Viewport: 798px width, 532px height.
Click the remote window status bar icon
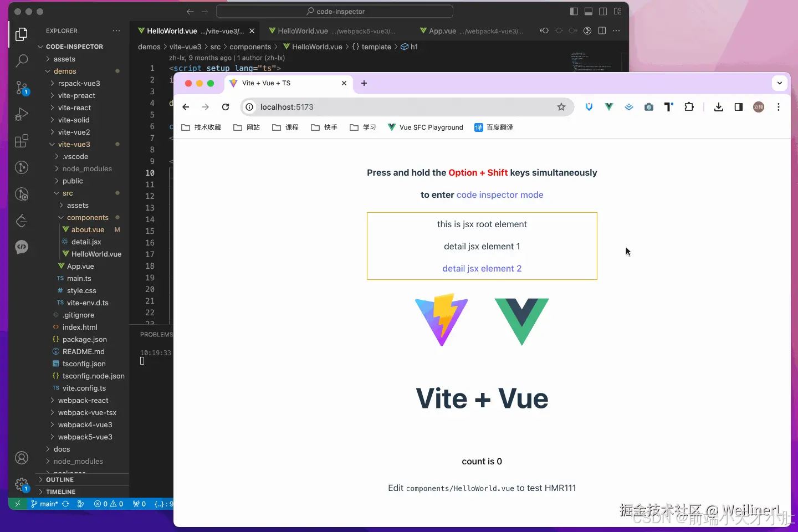[17, 504]
